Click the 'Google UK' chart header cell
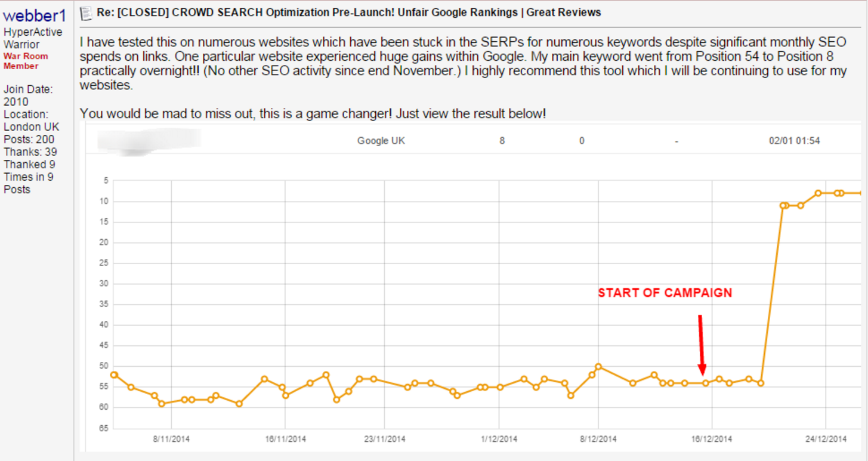 381,141
